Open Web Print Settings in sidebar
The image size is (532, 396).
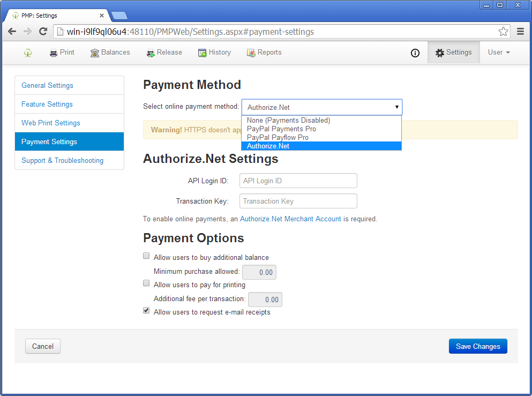pos(69,123)
